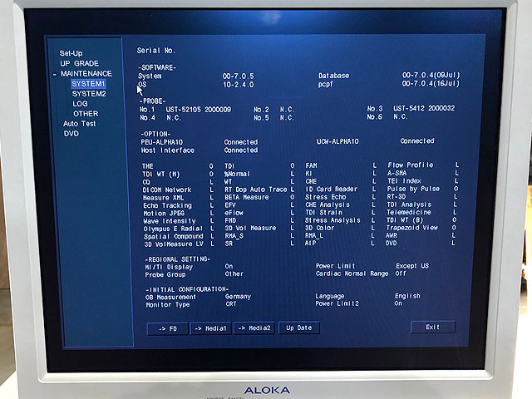Click the ID Card Reader option

click(331, 189)
